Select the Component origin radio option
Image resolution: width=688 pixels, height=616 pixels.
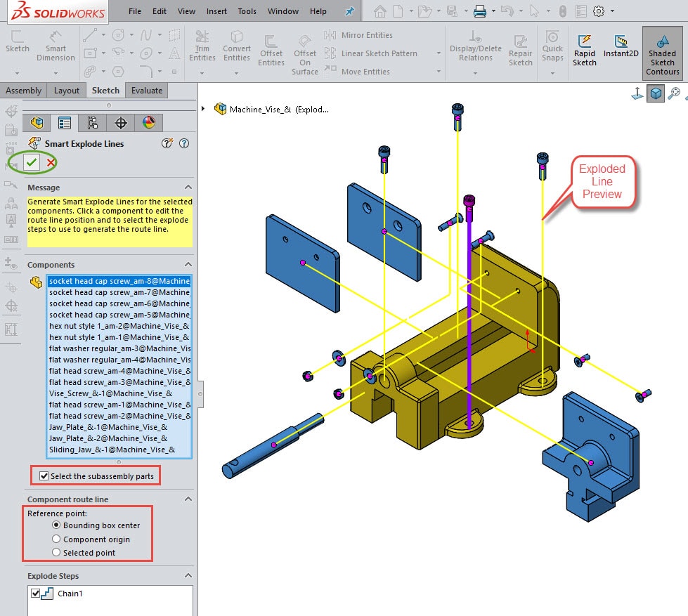point(56,539)
